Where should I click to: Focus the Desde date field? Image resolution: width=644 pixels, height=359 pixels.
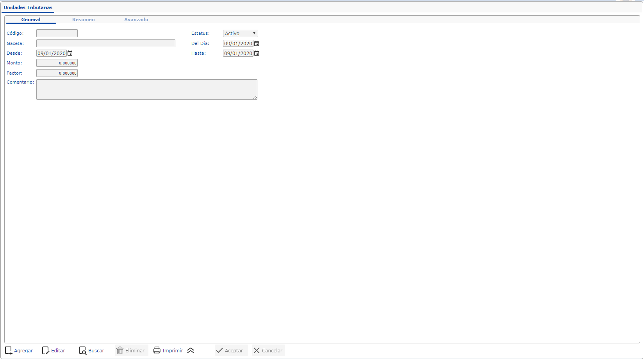point(52,54)
